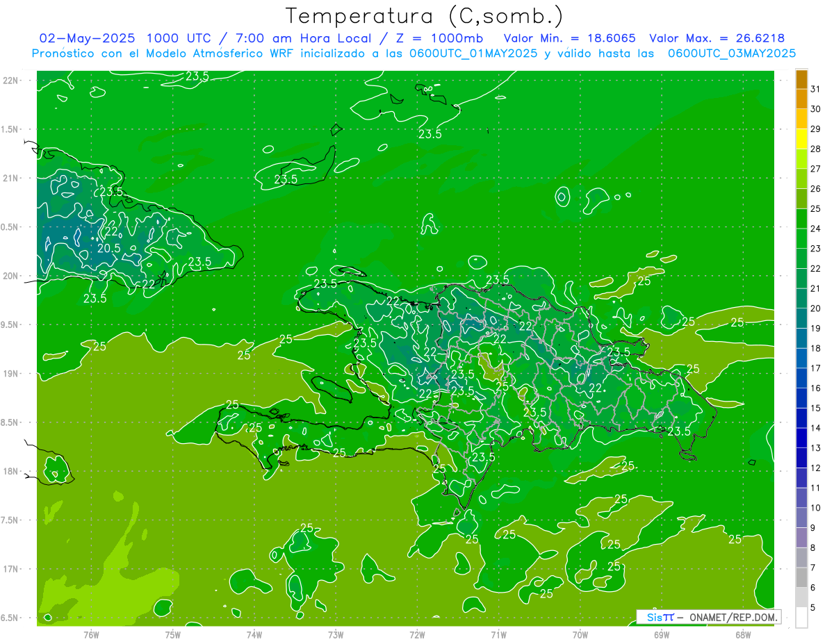Select the "0600UTC_03MAY2025" validity timestamp
This screenshot has height=644, width=834.
(x=732, y=53)
